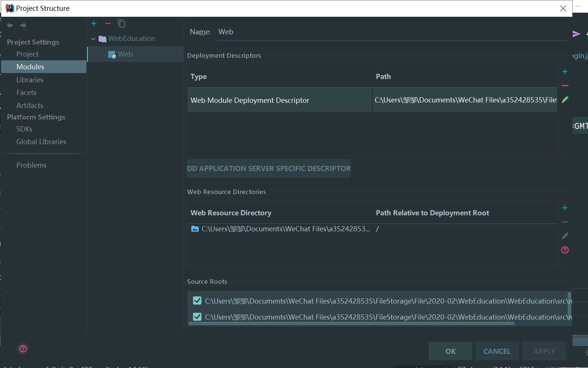Select the Modules settings page
588x368 pixels.
click(x=44, y=67)
